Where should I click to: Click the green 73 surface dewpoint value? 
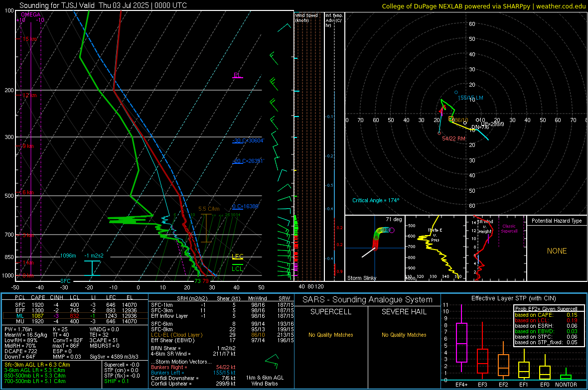(x=197, y=281)
